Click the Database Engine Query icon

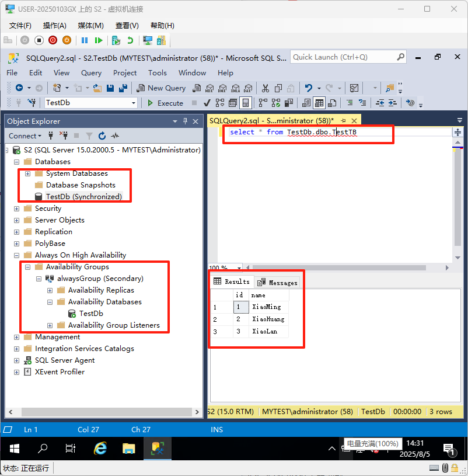(197, 88)
